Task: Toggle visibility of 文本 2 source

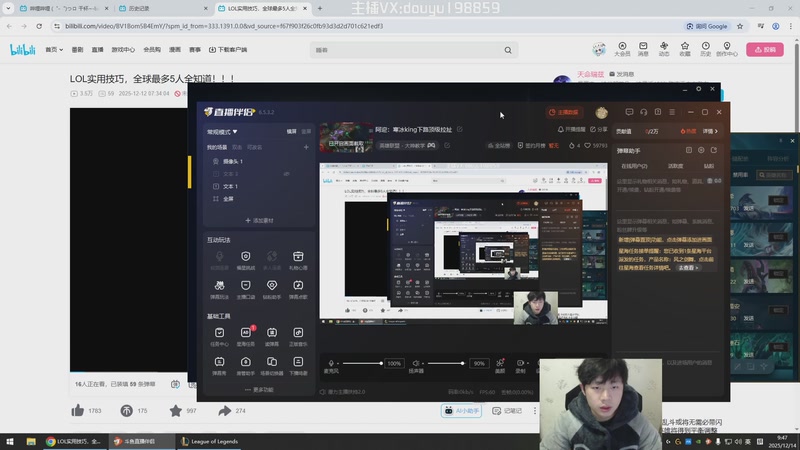Action: point(287,174)
